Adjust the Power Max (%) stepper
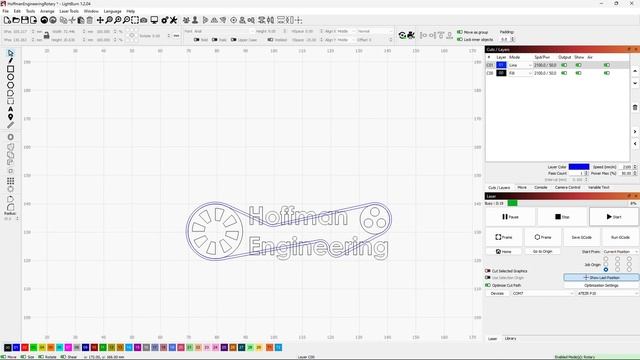 [x=635, y=173]
